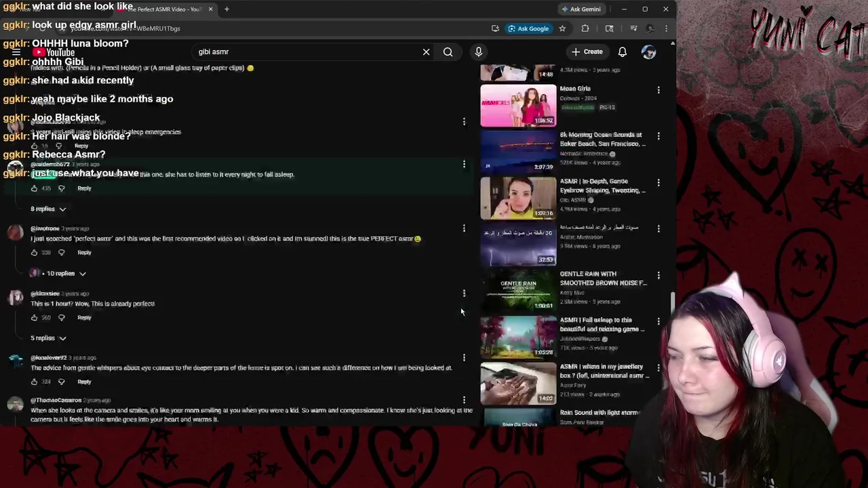
Task: Reply to the comment with 435 likes
Action: [x=84, y=188]
